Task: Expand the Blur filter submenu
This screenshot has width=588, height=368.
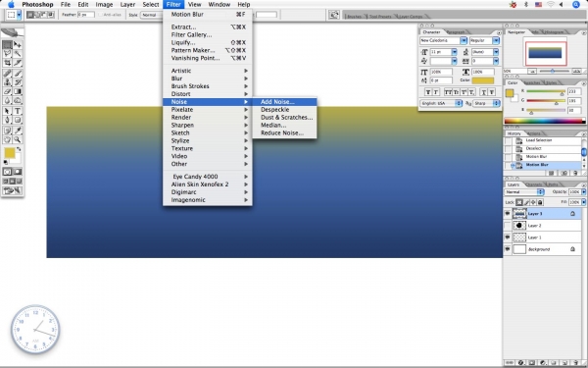Action: tap(208, 79)
